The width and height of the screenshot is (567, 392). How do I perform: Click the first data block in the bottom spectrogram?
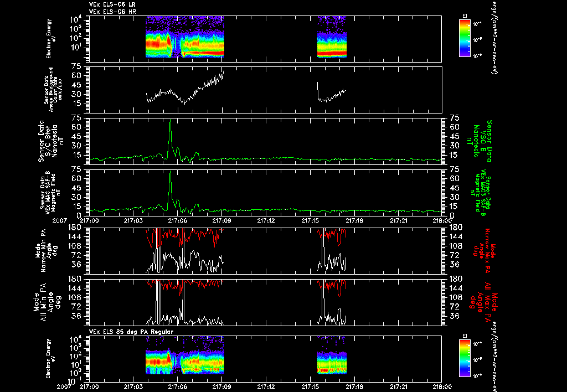(x=185, y=355)
